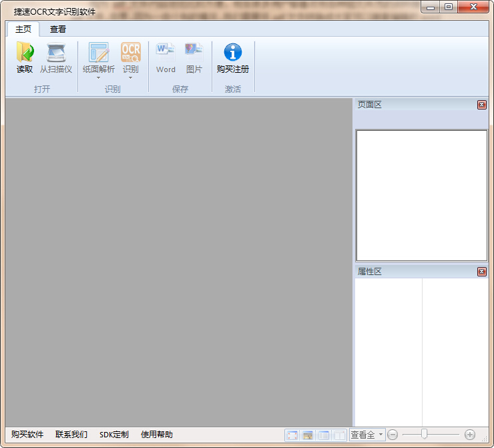
Task: Open the 联系我们 link
Action: pyautogui.click(x=71, y=435)
